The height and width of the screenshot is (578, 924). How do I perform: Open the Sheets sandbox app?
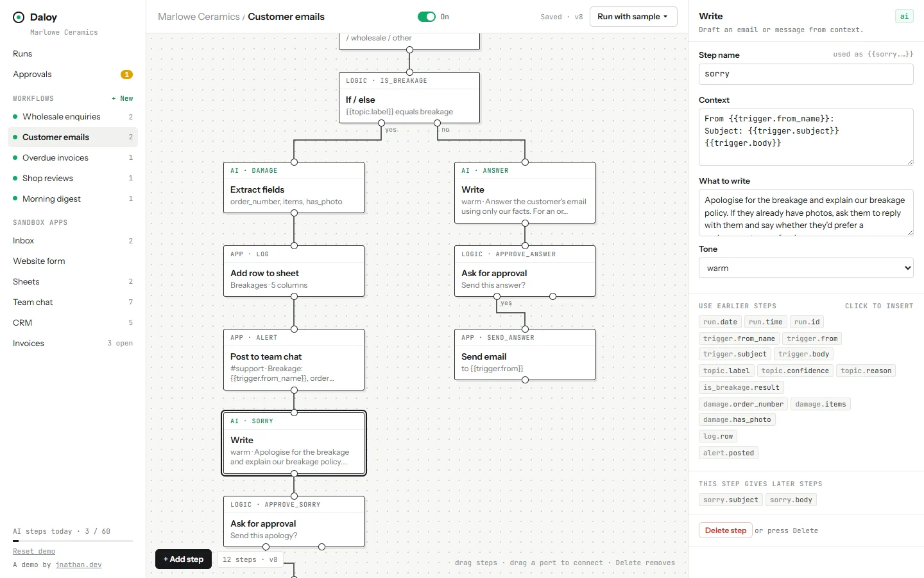click(73, 281)
